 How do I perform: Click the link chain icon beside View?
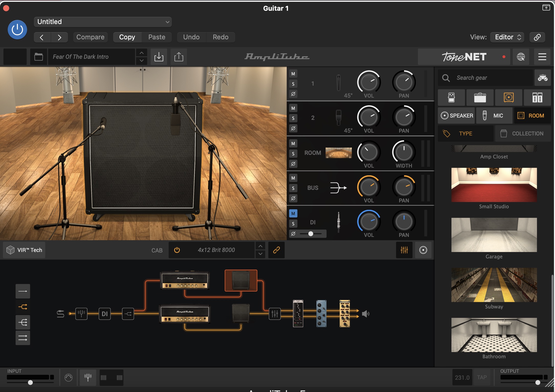[x=537, y=37]
